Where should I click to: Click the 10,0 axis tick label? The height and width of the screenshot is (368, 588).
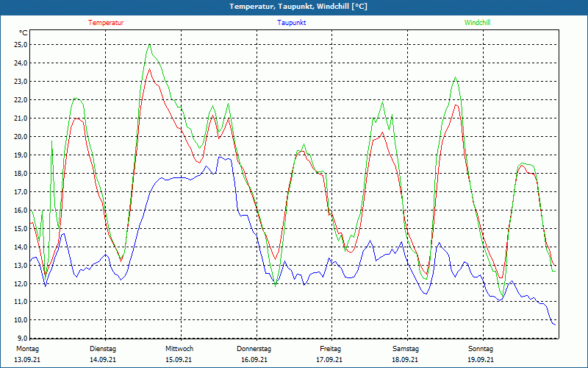pyautogui.click(x=21, y=320)
